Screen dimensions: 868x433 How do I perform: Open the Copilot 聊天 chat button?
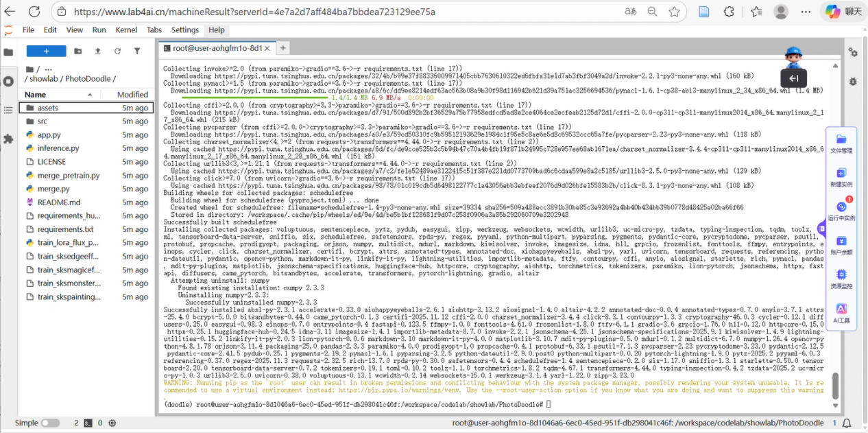point(843,12)
